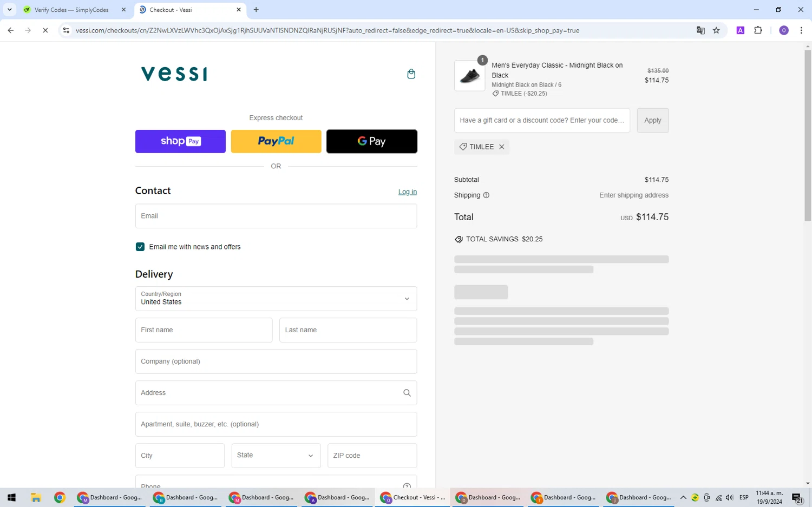This screenshot has width=812, height=507.
Task: Translate this page icon
Action: coord(700,30)
